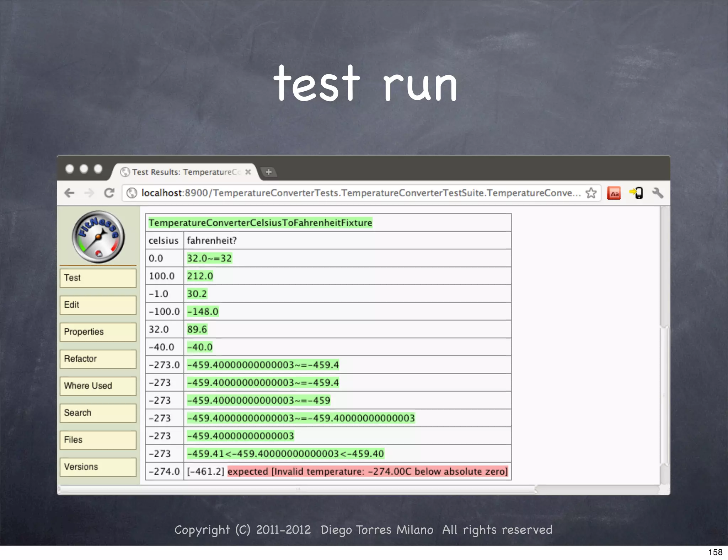Open Where Used in sidebar
This screenshot has width=728, height=560.
[98, 386]
